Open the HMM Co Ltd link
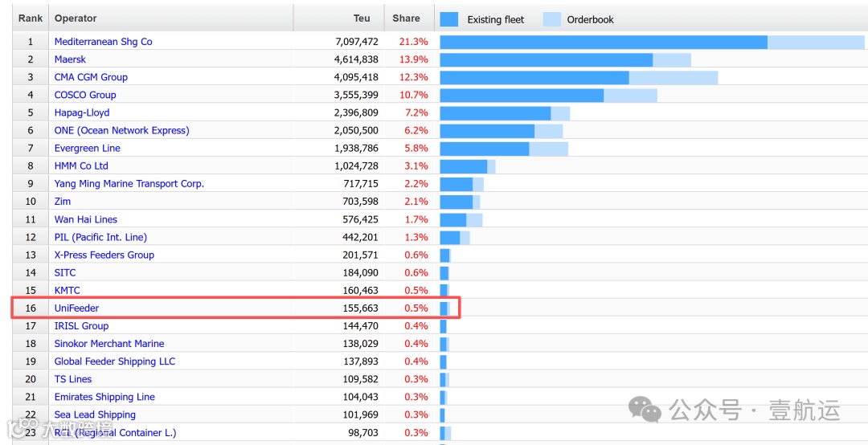The height and width of the screenshot is (445, 868). pos(81,165)
